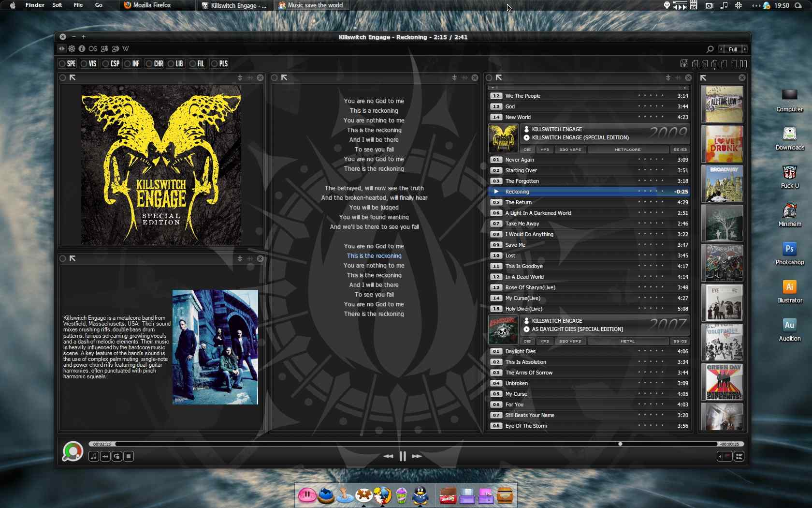This screenshot has height=508, width=812.
Task: Open the Downloads desktop icon
Action: point(790,139)
